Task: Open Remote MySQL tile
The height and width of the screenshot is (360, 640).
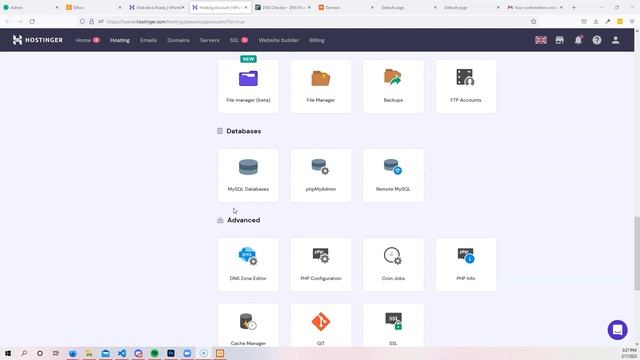Action: (393, 176)
